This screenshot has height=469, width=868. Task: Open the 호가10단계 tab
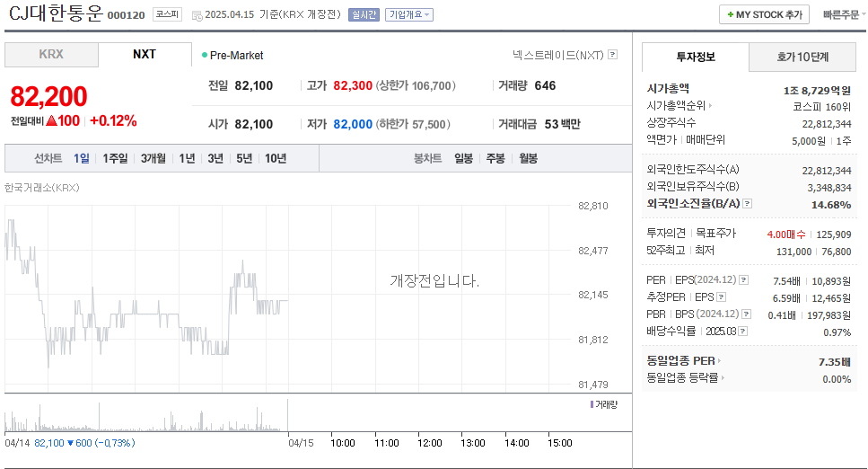coord(802,57)
